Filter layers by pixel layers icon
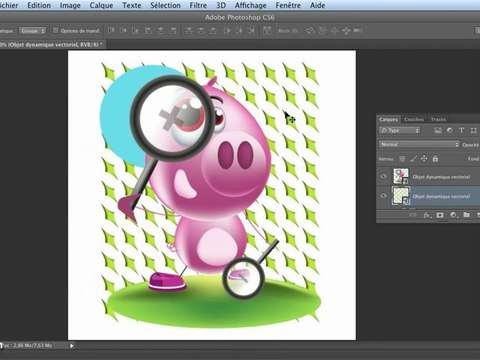The width and height of the screenshot is (480, 360). point(438,130)
